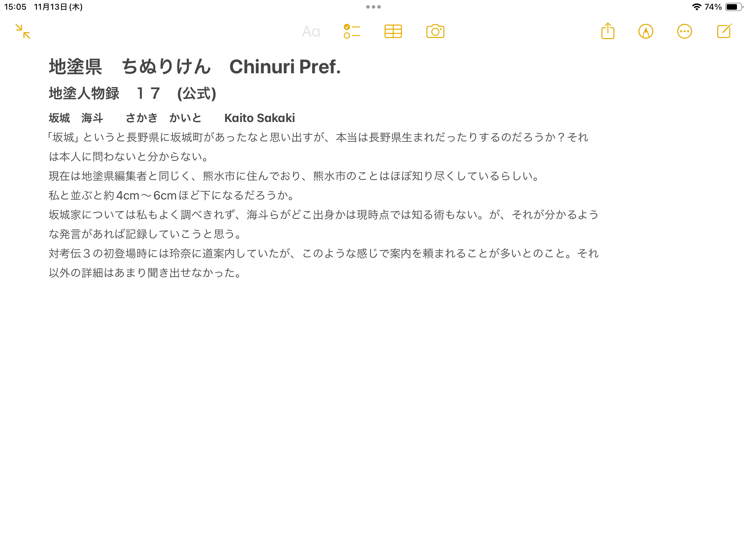Tap the battery indicator in status bar
The width and height of the screenshot is (747, 560).
tap(734, 7)
